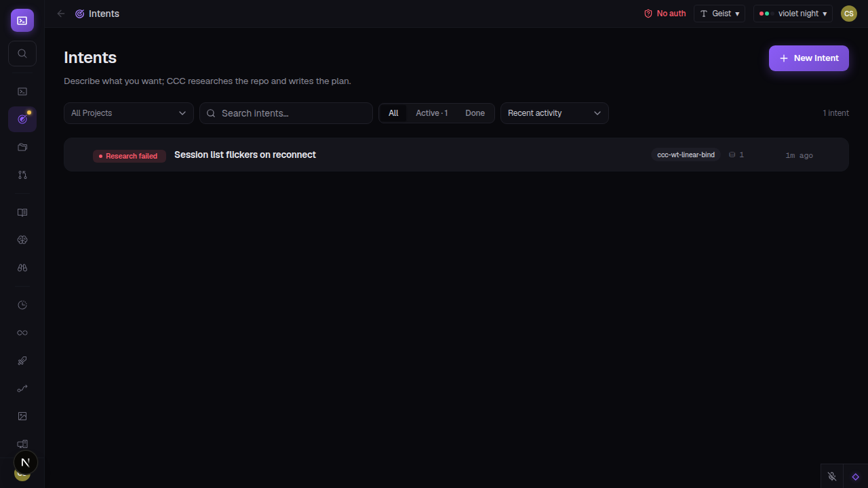Toggle the muted microphone icon
868x488 pixels.
coord(832,476)
